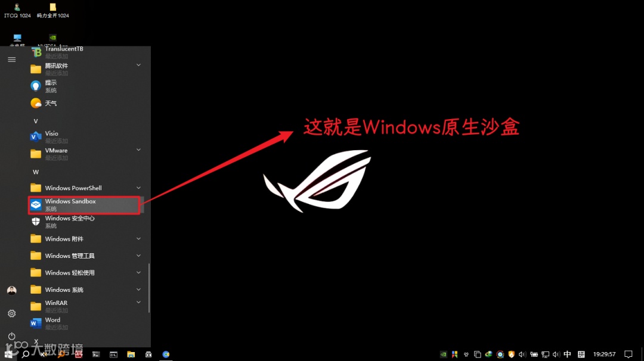Click the box-shaped app icon on taskbar
This screenshot has width=644, height=361.
click(x=148, y=354)
